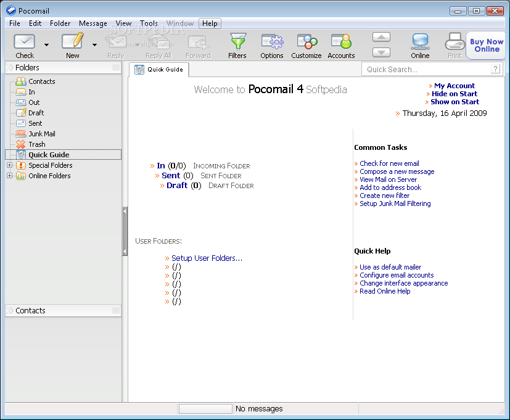Open the File menu

15,23
